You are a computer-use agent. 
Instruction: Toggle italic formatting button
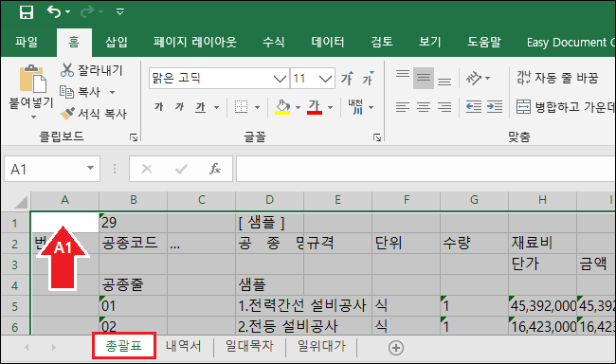click(x=179, y=106)
